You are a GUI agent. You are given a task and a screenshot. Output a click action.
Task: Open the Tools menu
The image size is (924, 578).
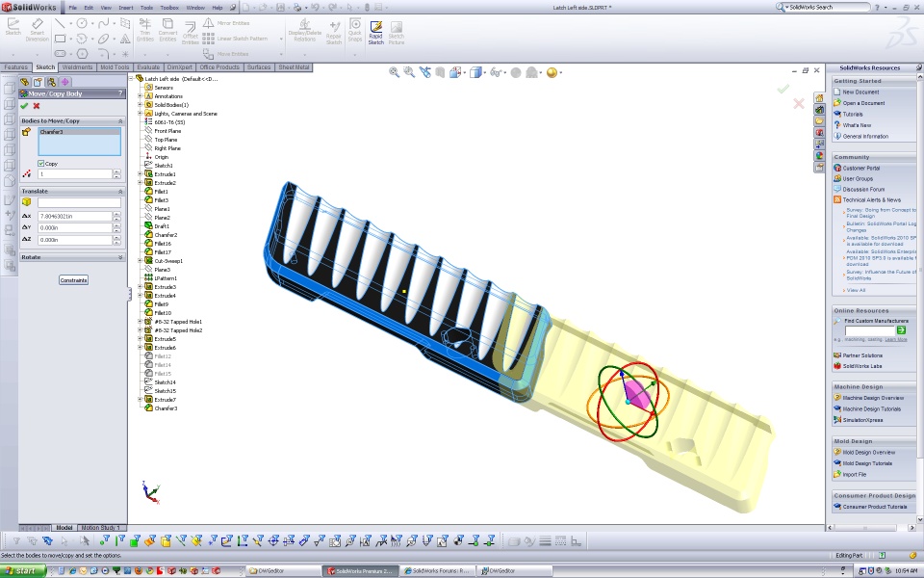pyautogui.click(x=146, y=8)
